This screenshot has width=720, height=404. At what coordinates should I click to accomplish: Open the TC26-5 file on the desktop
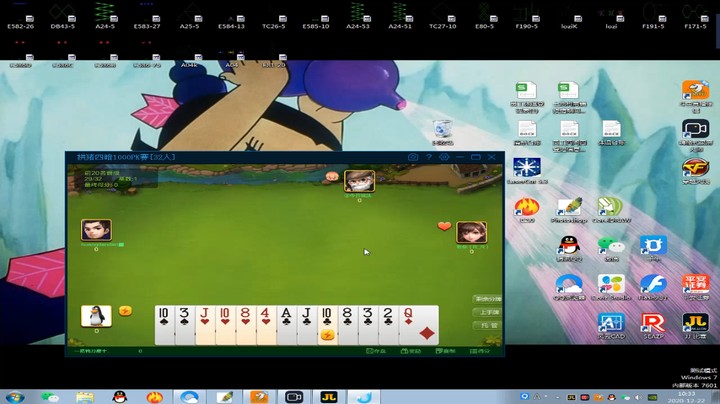point(274,16)
